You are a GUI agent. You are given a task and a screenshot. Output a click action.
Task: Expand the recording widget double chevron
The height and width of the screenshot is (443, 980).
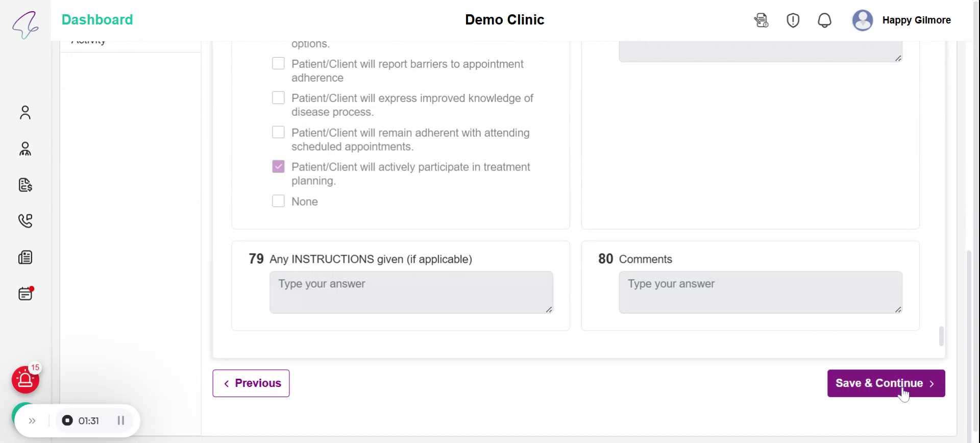pos(32,421)
